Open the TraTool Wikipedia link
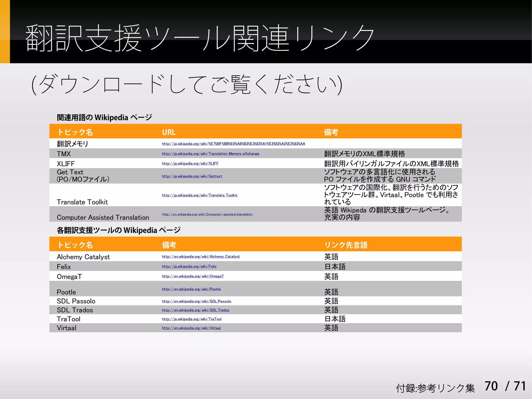The height and width of the screenshot is (399, 532). [192, 319]
